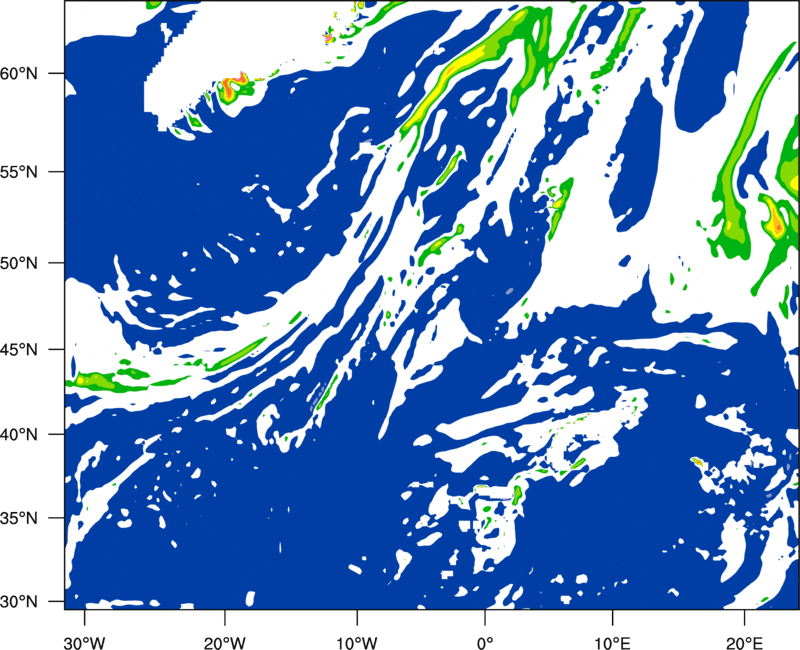Click the 40°N latitude label
Screen dimensions: 800x650
(19, 435)
